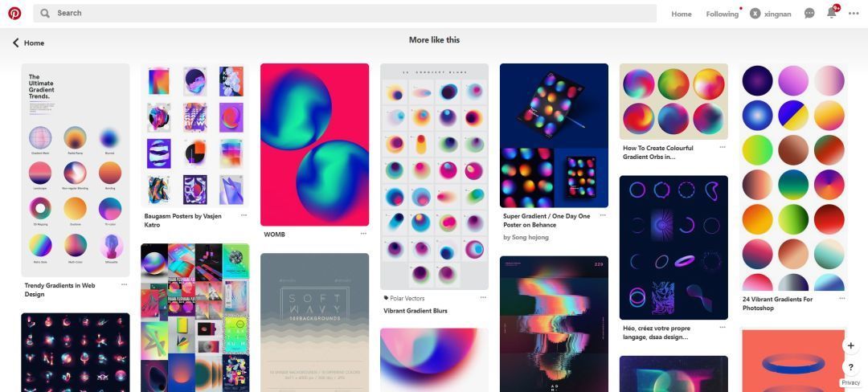Open options for Vibrant Gradient Blurs pin

(x=483, y=297)
